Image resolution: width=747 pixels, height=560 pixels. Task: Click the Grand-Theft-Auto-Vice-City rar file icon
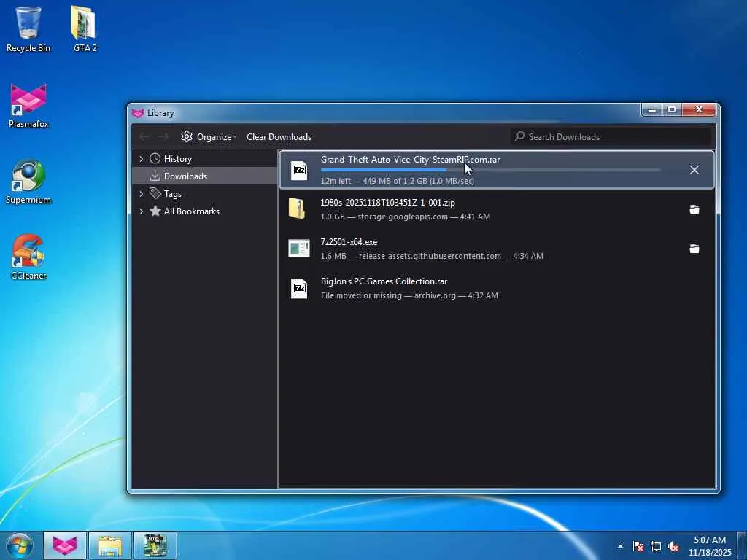pos(299,169)
